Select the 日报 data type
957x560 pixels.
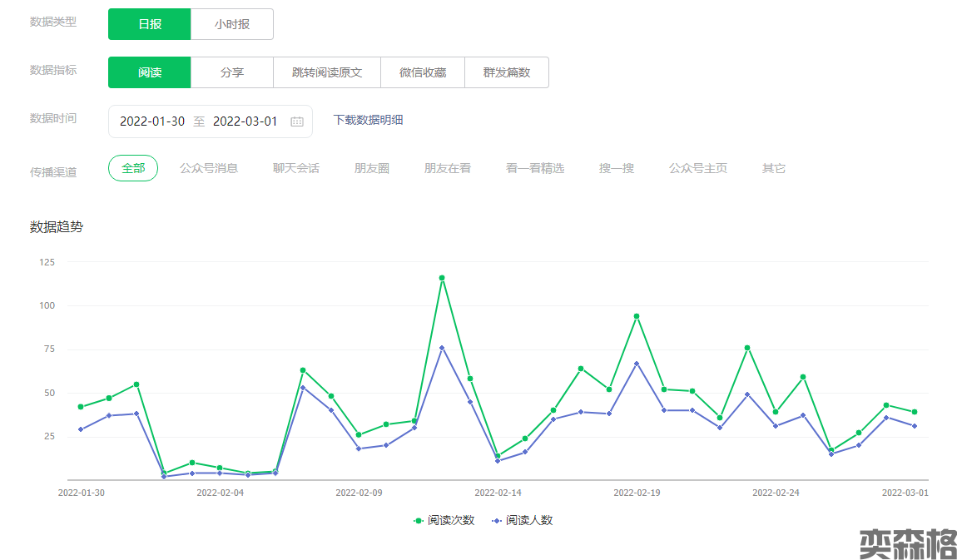150,24
